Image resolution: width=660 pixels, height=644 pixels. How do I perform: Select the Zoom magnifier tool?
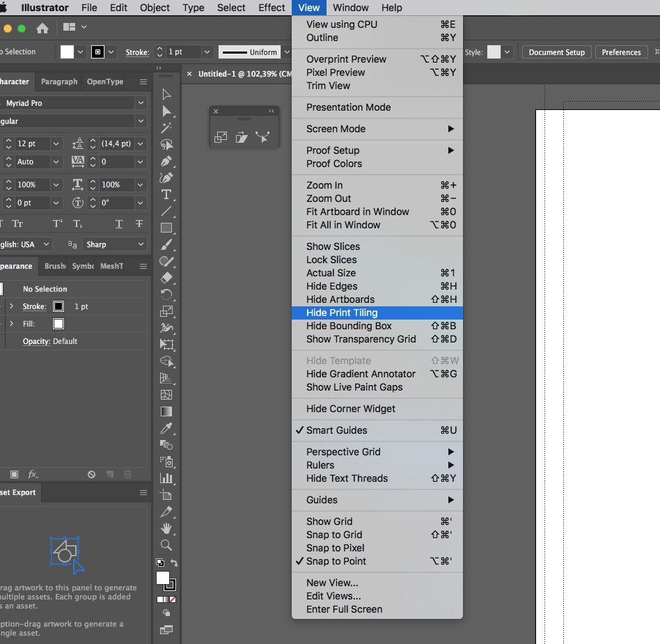[x=166, y=545]
